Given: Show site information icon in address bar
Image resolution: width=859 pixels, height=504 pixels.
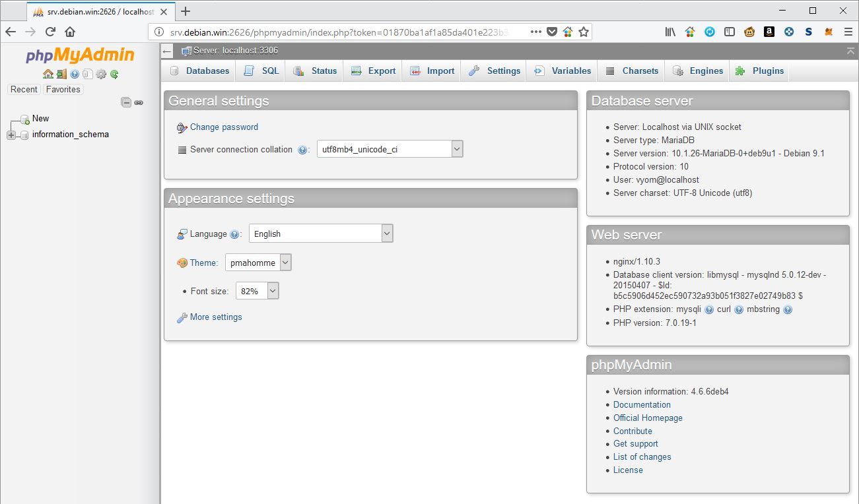Looking at the screenshot, I should click(x=159, y=32).
